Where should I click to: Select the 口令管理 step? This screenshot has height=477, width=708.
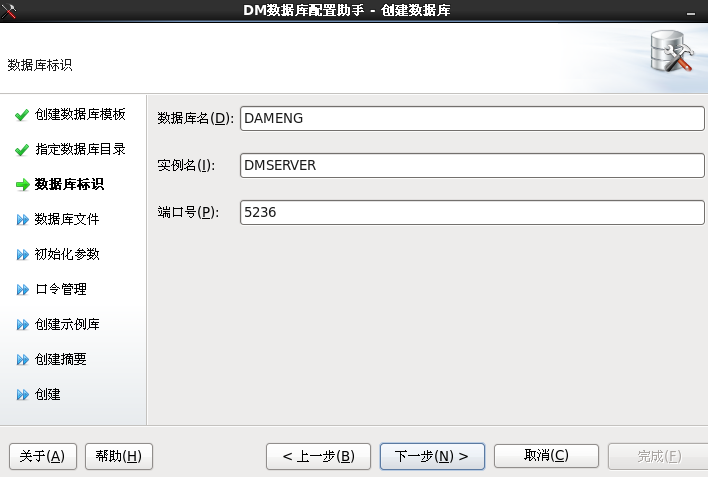pos(61,289)
